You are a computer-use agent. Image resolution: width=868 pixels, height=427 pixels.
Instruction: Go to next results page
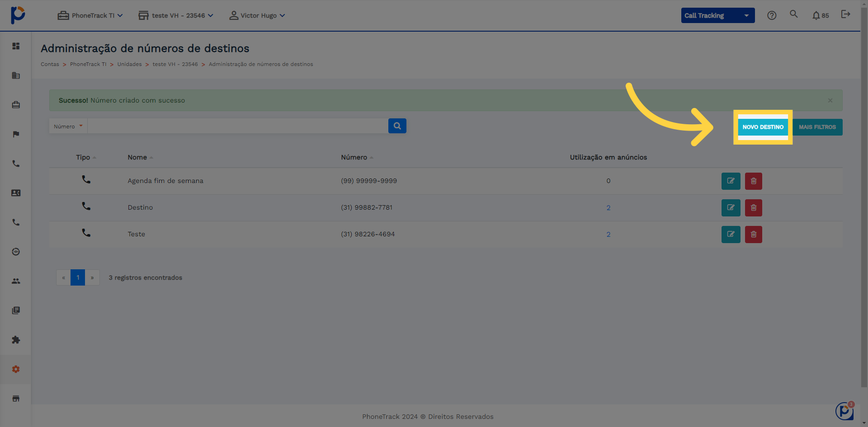point(92,277)
